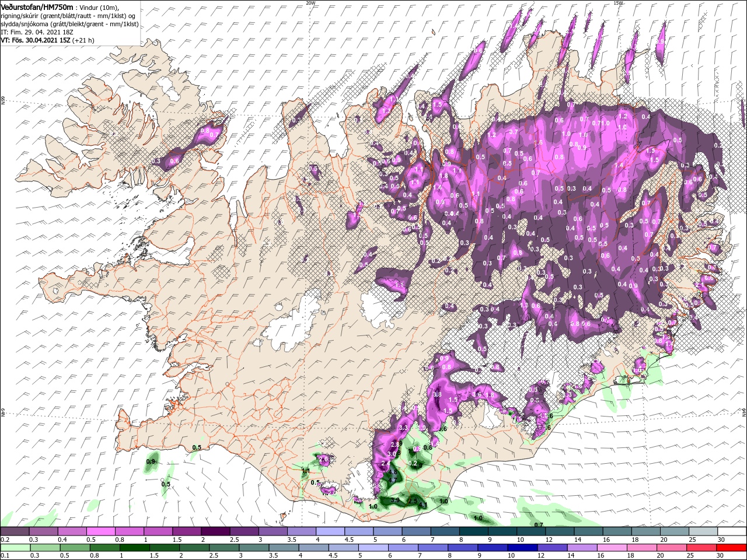Click the '0.1' label of the bottom legend
Screen dimensions: 747x560
click(x=5, y=556)
